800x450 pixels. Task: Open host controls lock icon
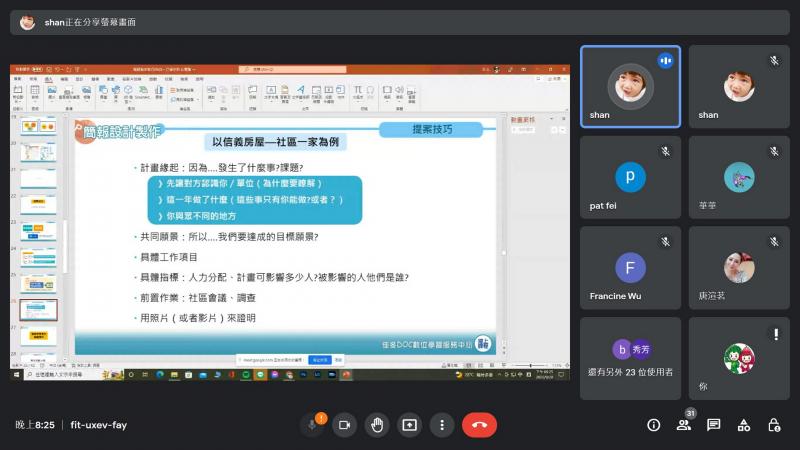773,425
